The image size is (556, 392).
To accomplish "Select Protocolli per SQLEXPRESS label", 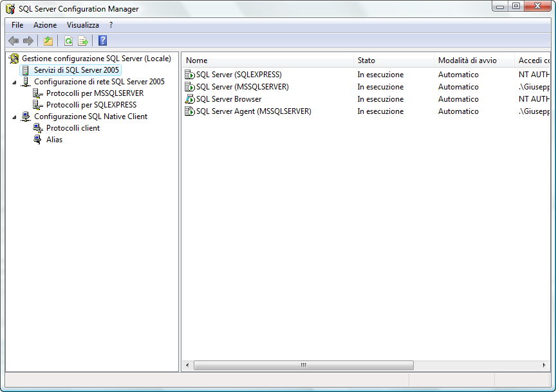I will pos(91,105).
